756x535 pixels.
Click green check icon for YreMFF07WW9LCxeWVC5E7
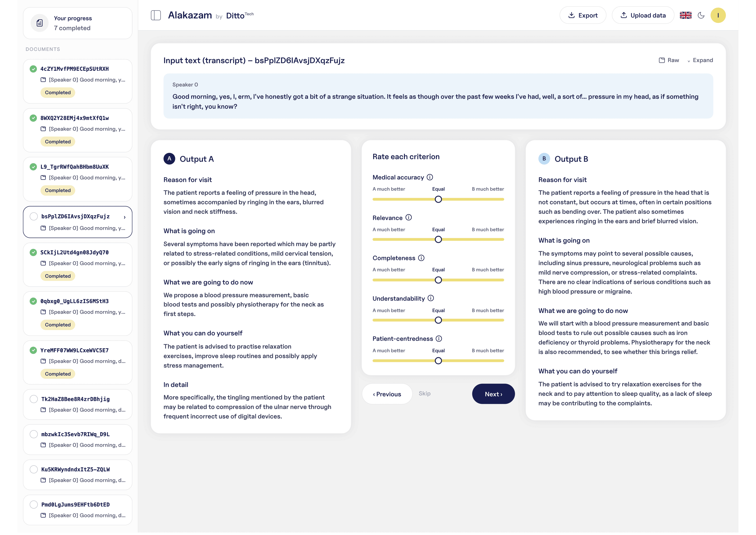coord(33,350)
